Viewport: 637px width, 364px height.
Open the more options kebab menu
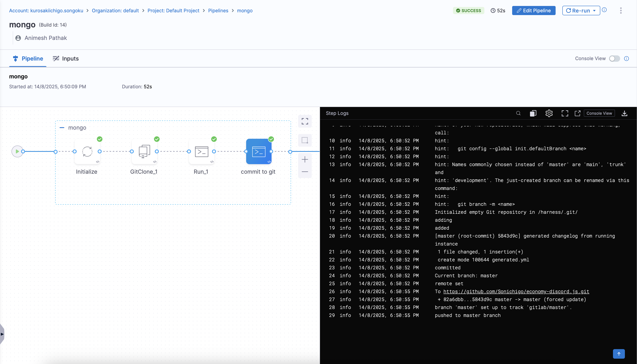pos(621,11)
